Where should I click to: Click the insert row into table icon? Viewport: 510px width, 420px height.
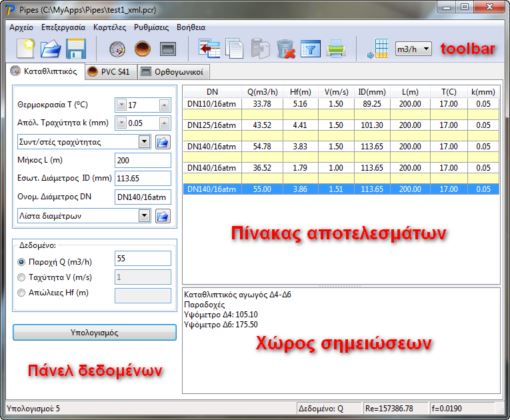point(209,49)
